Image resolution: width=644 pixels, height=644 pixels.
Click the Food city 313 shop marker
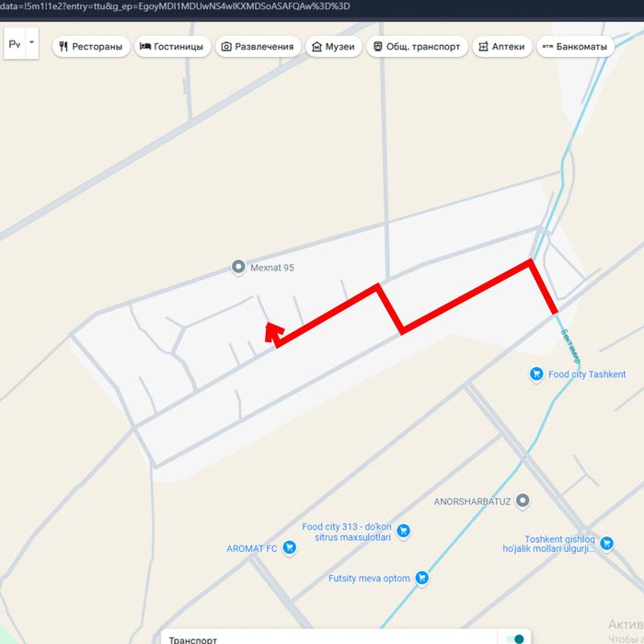403,531
